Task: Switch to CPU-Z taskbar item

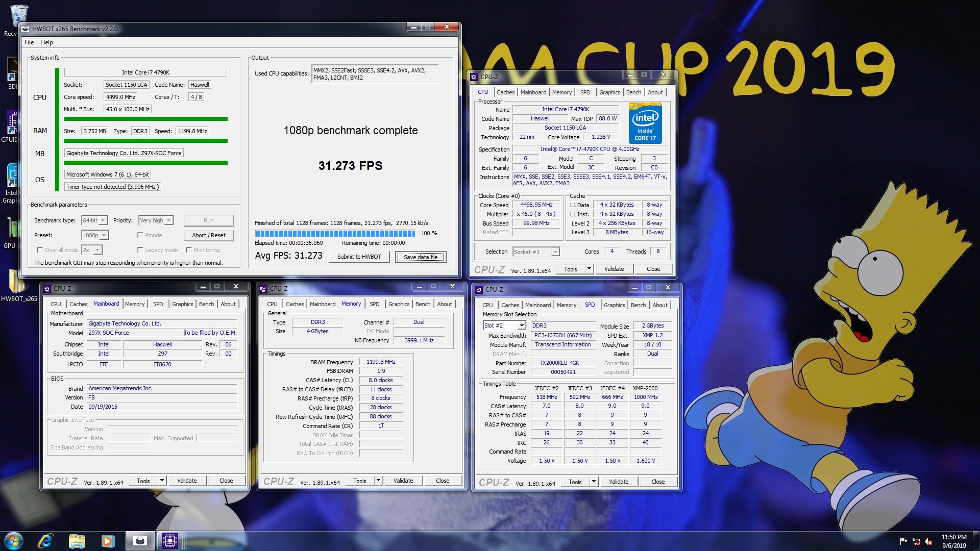Action: [169, 540]
